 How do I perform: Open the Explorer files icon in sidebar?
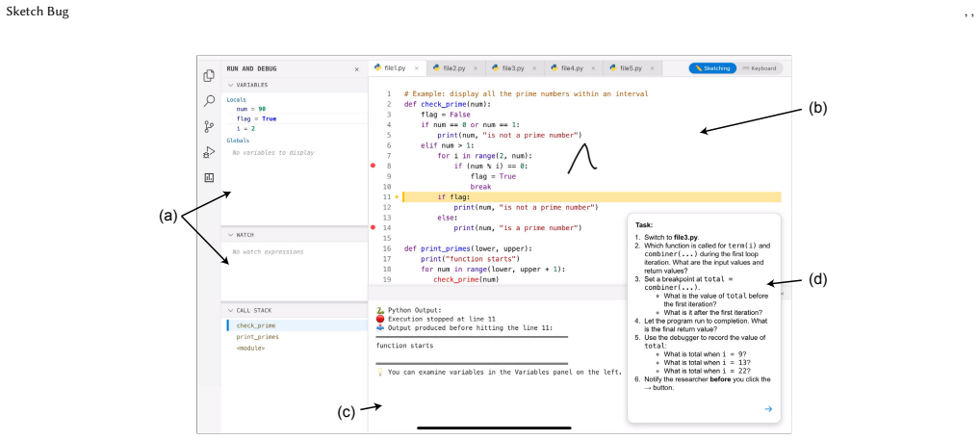(209, 76)
